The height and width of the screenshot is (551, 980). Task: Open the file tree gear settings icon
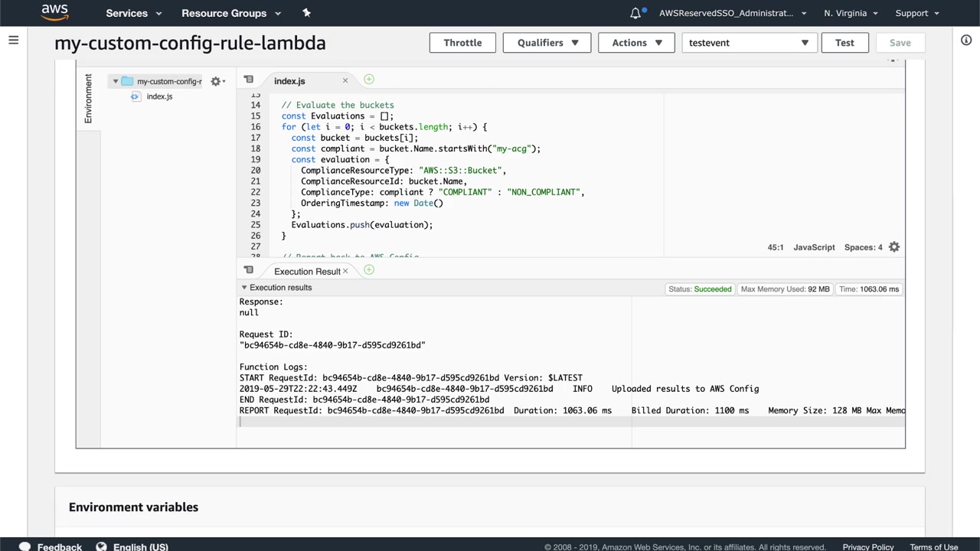(x=216, y=81)
